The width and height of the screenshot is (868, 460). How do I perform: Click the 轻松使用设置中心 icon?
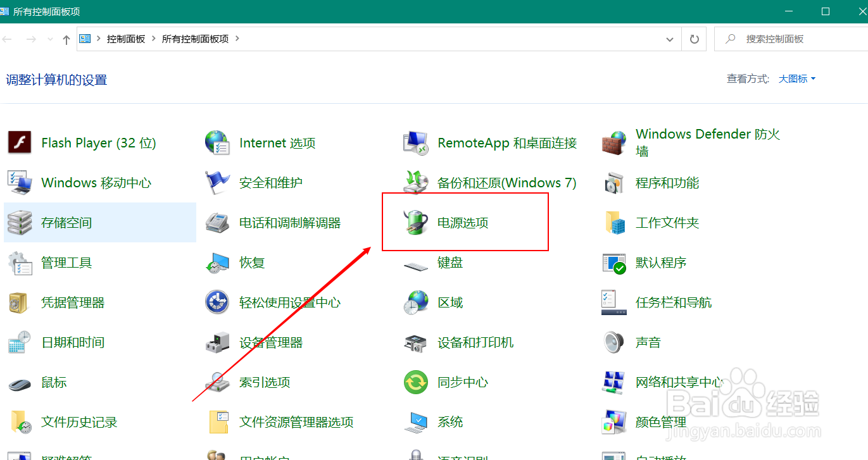pos(217,302)
